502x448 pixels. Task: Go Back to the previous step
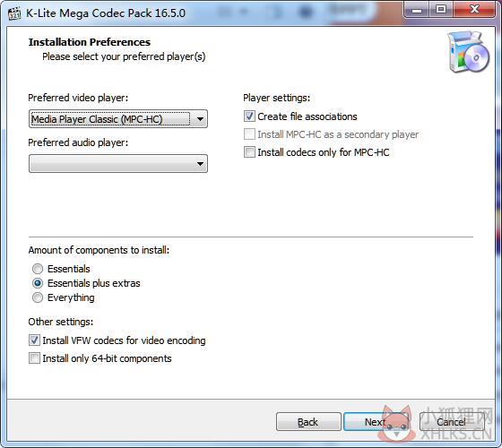coord(308,422)
